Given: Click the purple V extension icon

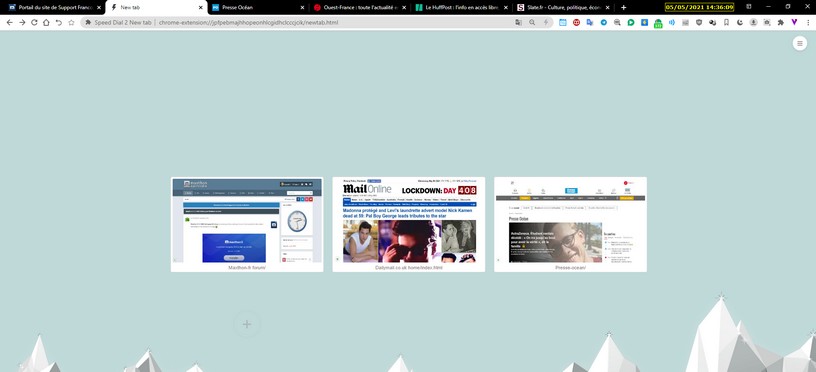Looking at the screenshot, I should click(x=794, y=22).
